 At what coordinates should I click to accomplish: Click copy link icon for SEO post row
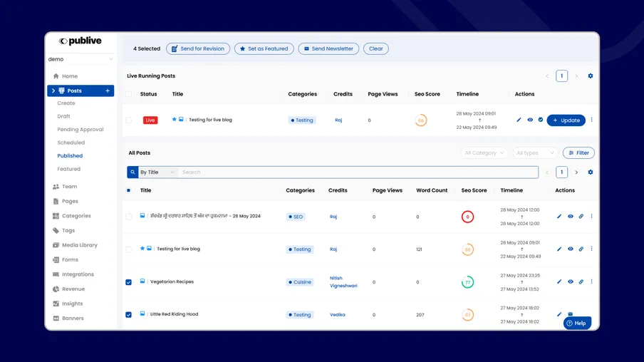581,217
